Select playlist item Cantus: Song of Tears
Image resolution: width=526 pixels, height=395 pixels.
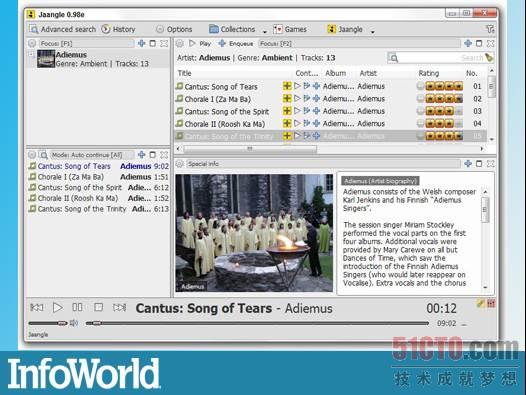[98, 166]
